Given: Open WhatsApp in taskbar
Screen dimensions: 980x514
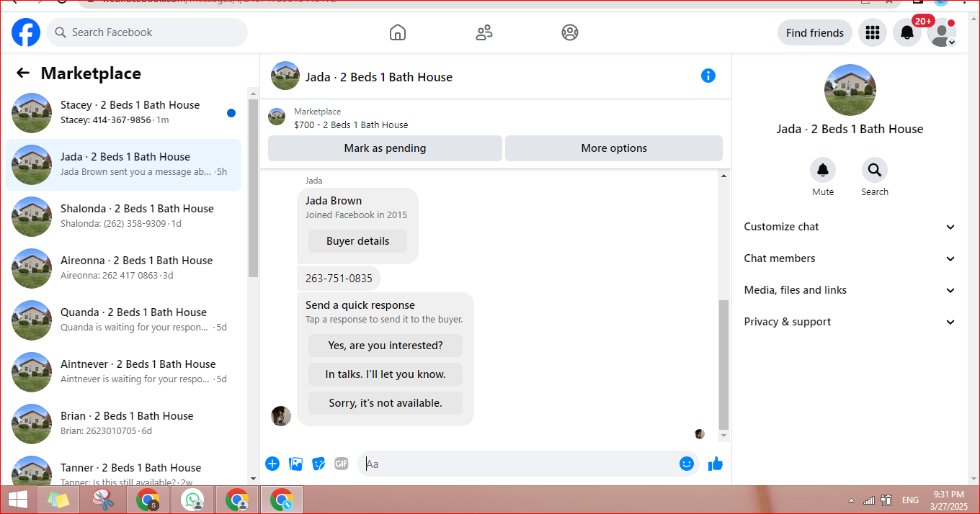Looking at the screenshot, I should (x=192, y=500).
